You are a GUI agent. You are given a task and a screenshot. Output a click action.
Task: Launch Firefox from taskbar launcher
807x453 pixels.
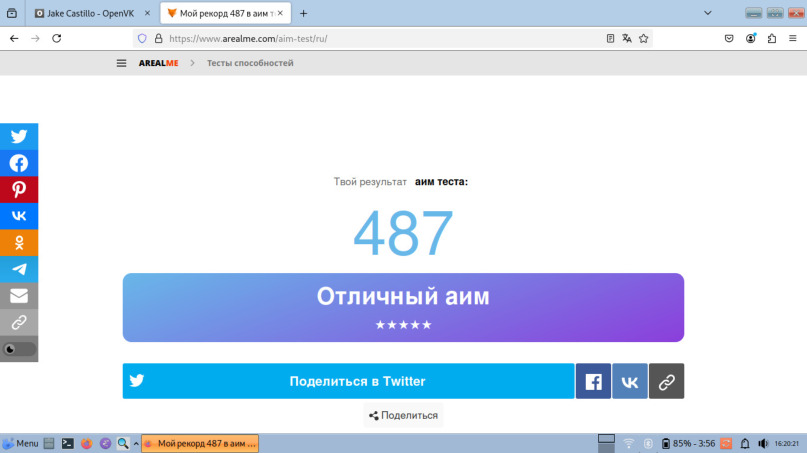[86, 443]
